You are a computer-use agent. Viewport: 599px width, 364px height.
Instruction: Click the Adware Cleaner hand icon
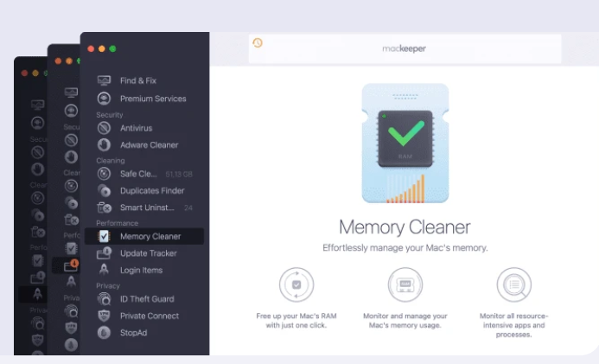tap(104, 144)
